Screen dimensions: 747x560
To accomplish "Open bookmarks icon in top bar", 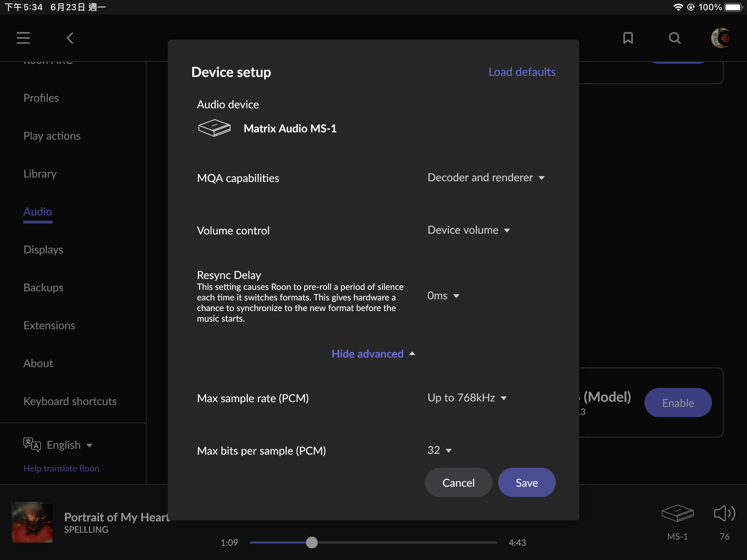I will 628,38.
